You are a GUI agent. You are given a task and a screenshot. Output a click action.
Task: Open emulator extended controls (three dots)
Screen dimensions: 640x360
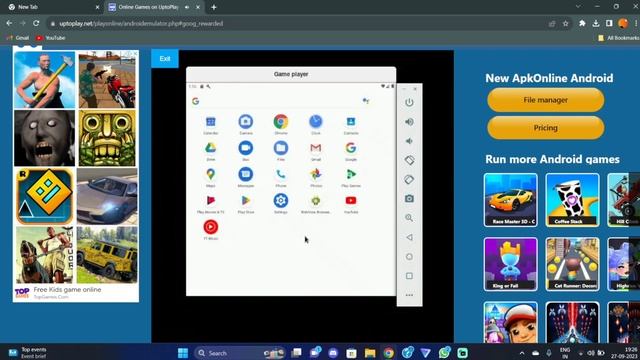coord(409,295)
